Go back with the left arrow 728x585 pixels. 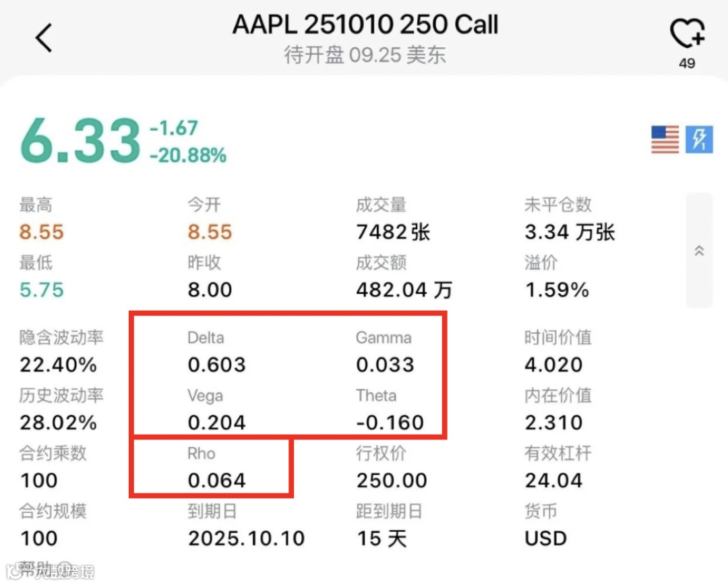click(x=44, y=38)
